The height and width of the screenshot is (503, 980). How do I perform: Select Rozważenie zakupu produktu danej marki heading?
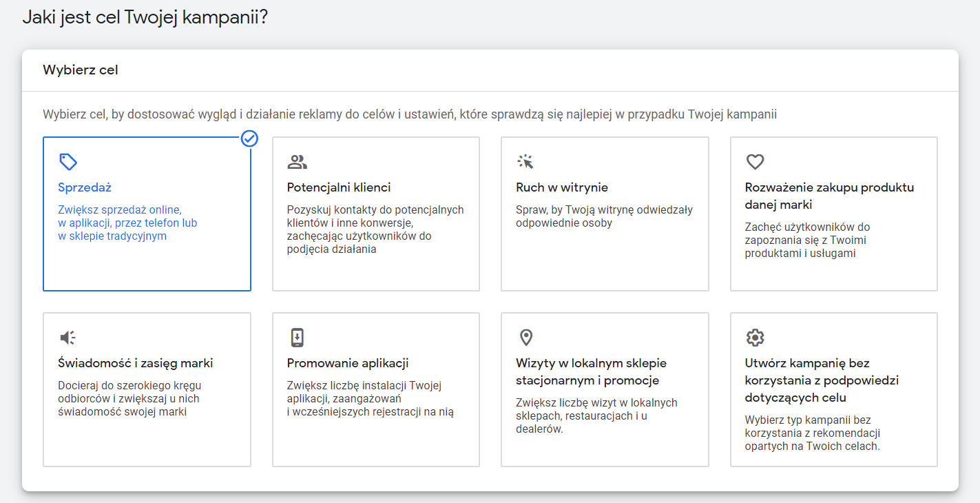point(829,196)
